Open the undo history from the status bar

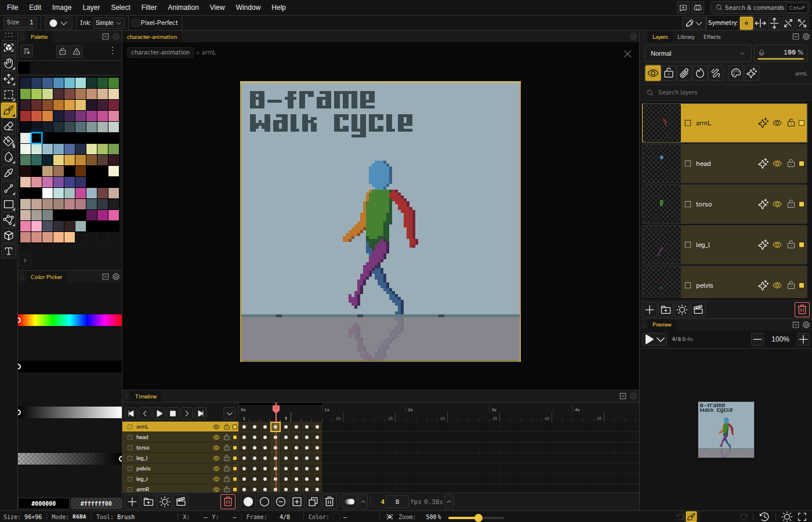tap(764, 517)
